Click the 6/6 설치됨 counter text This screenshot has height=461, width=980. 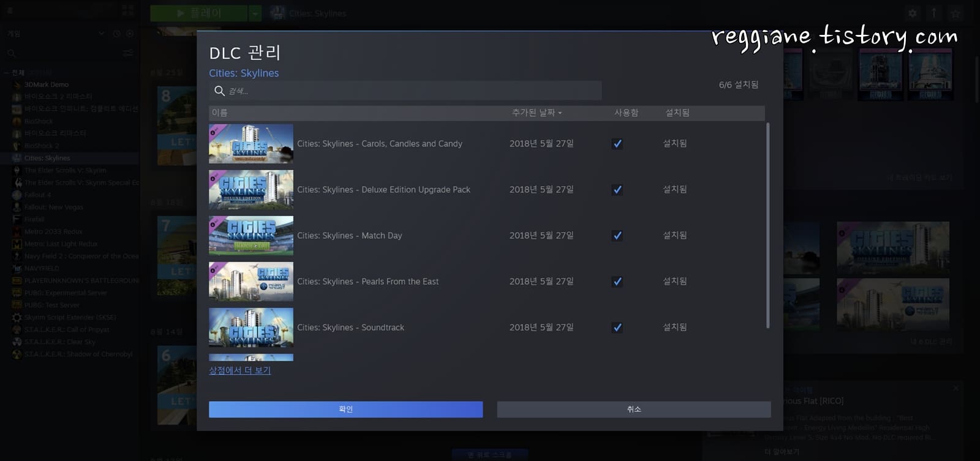pyautogui.click(x=739, y=84)
